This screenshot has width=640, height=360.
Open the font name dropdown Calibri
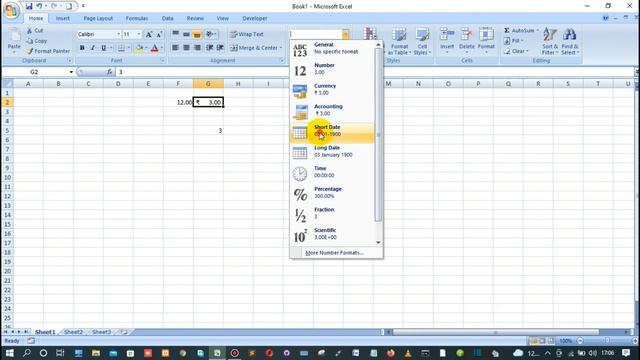(118, 34)
